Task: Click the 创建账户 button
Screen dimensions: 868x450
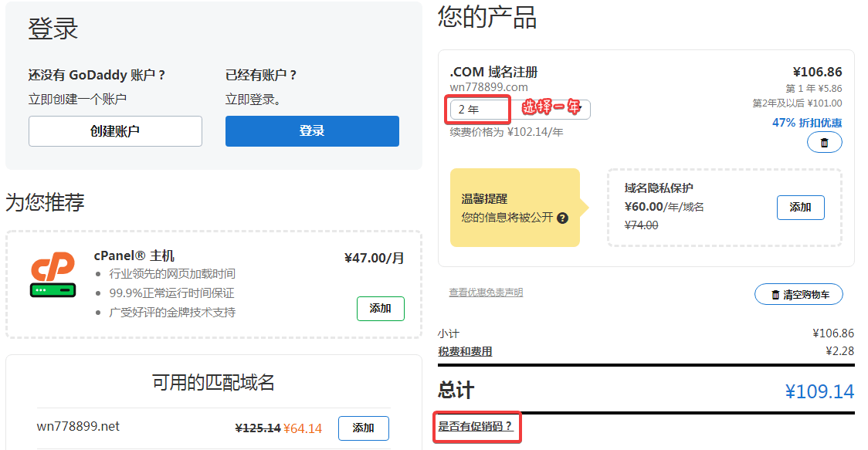Action: pos(115,131)
